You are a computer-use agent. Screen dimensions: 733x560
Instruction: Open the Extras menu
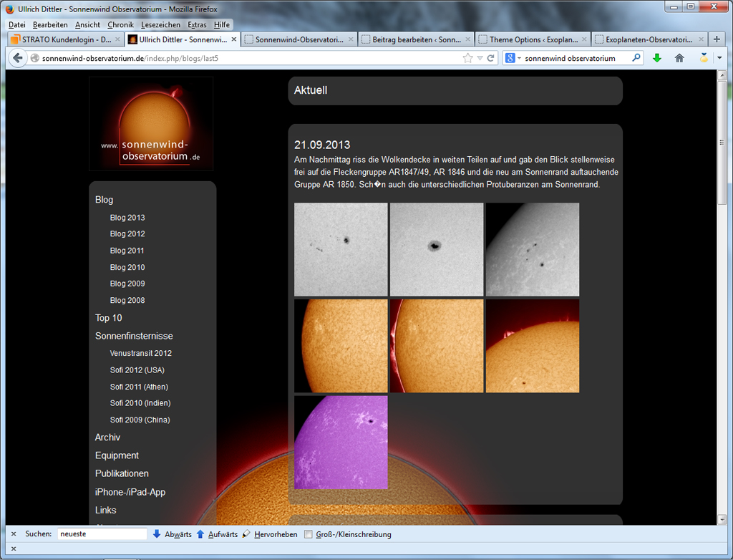pyautogui.click(x=197, y=25)
